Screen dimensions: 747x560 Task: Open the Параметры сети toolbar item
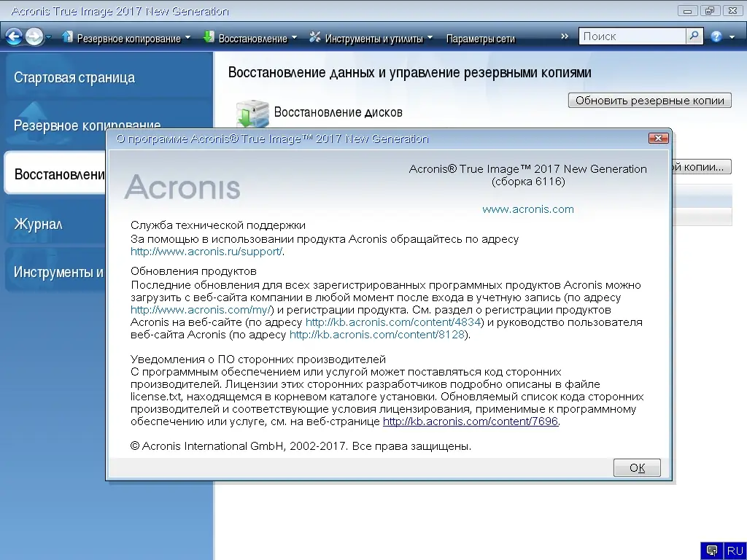480,39
